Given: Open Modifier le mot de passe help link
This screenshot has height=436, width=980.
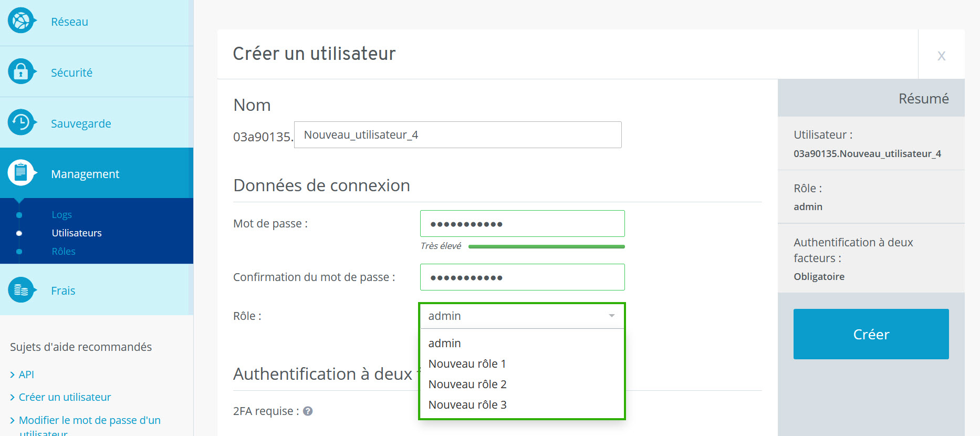Looking at the screenshot, I should [x=90, y=425].
